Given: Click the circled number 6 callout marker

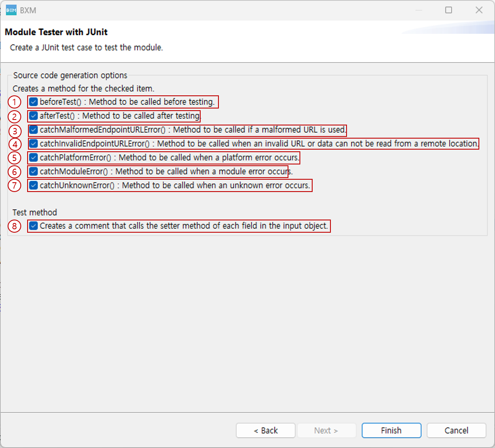Looking at the screenshot, I should coord(15,172).
